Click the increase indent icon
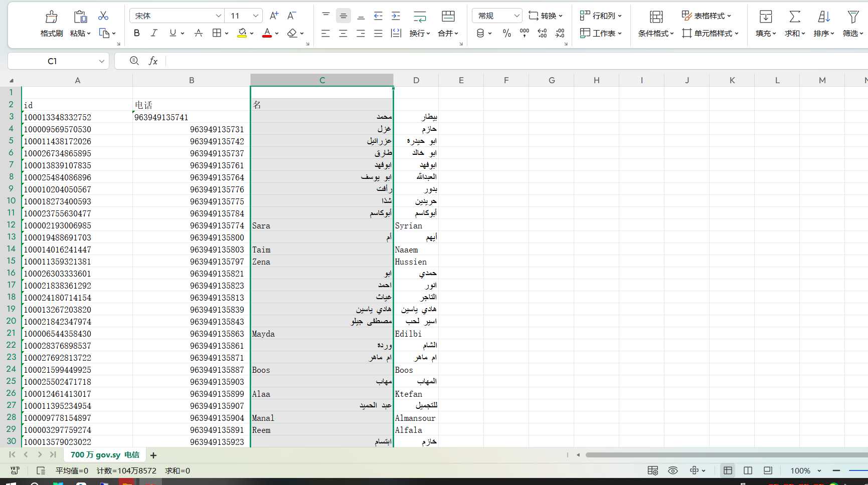This screenshot has width=868, height=485. pos(396,16)
